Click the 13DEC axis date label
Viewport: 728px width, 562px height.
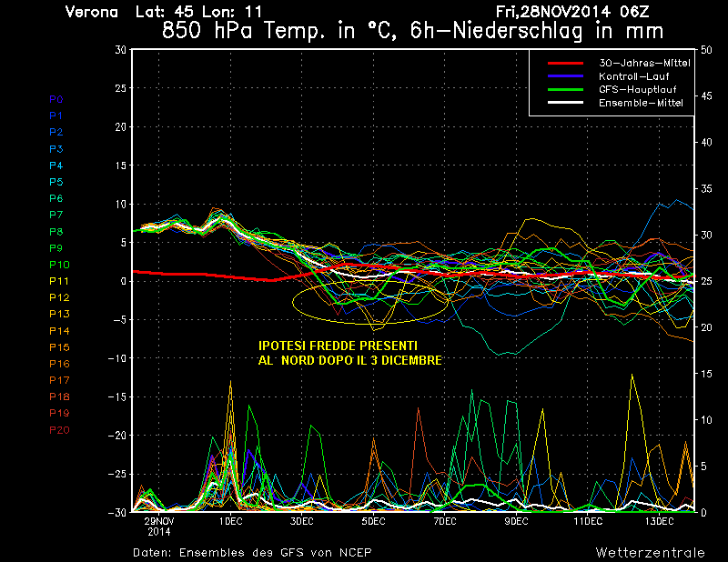[659, 521]
